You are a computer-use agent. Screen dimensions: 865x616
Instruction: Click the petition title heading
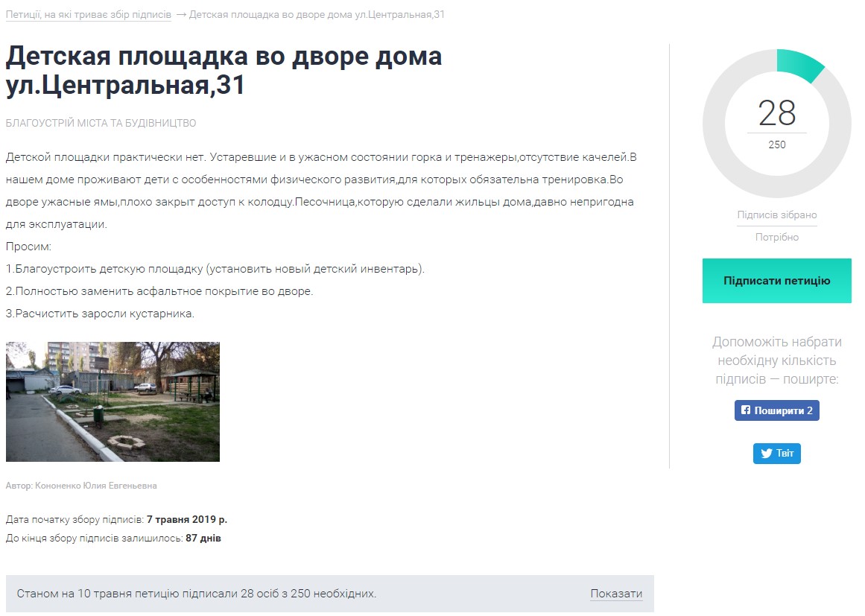tap(224, 71)
